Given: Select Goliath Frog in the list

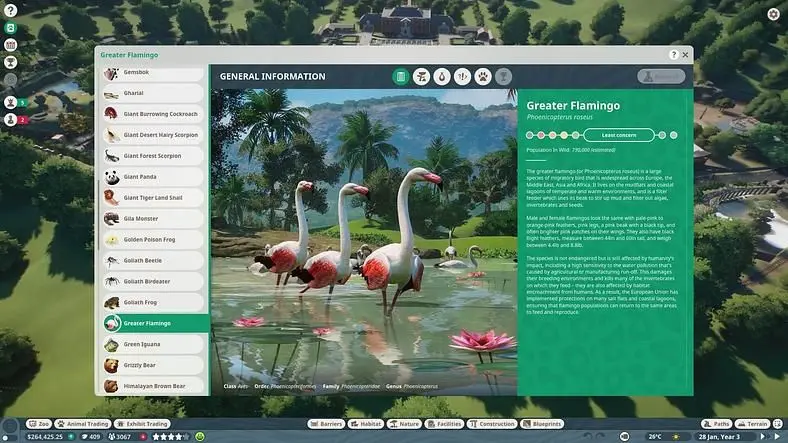Looking at the screenshot, I should pos(153,302).
